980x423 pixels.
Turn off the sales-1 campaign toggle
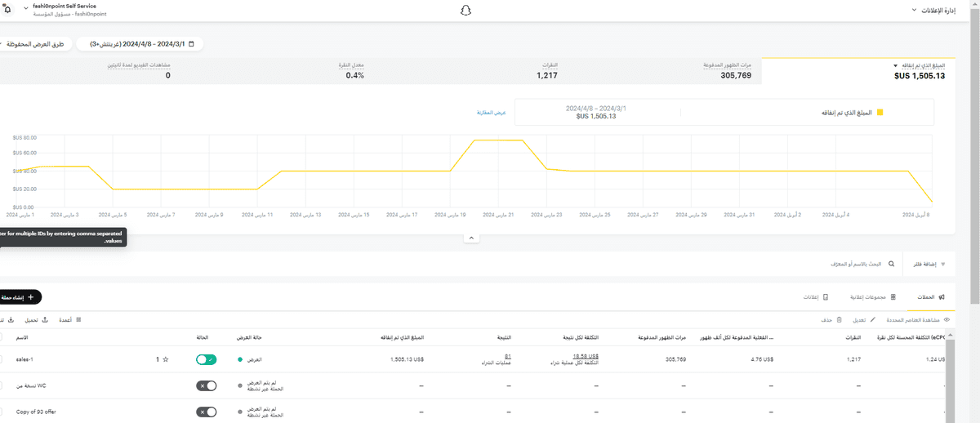[206, 359]
